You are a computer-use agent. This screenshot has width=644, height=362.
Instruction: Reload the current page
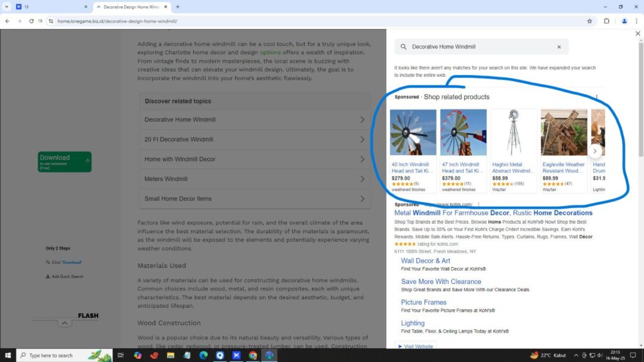point(31,21)
